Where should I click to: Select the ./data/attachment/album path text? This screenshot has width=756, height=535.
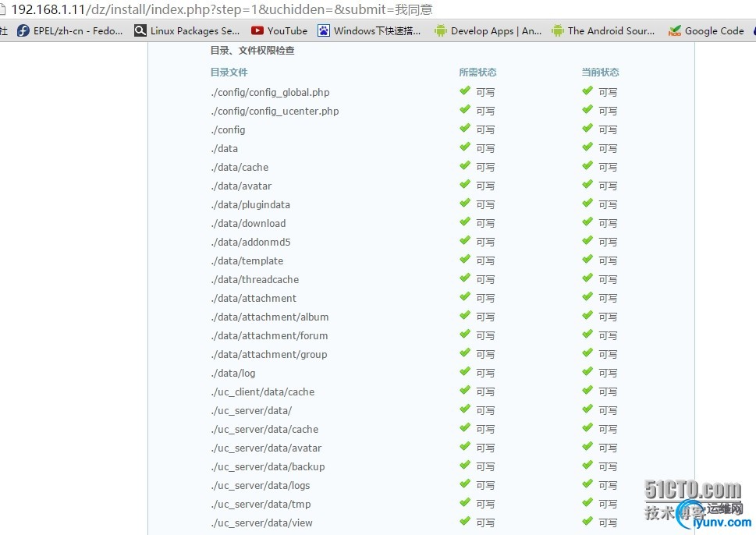(x=269, y=317)
